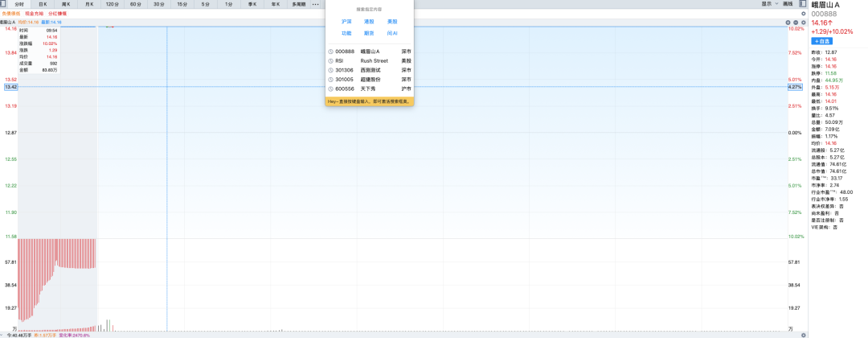Filter search by 港股 category
The width and height of the screenshot is (868, 338).
coord(369,22)
